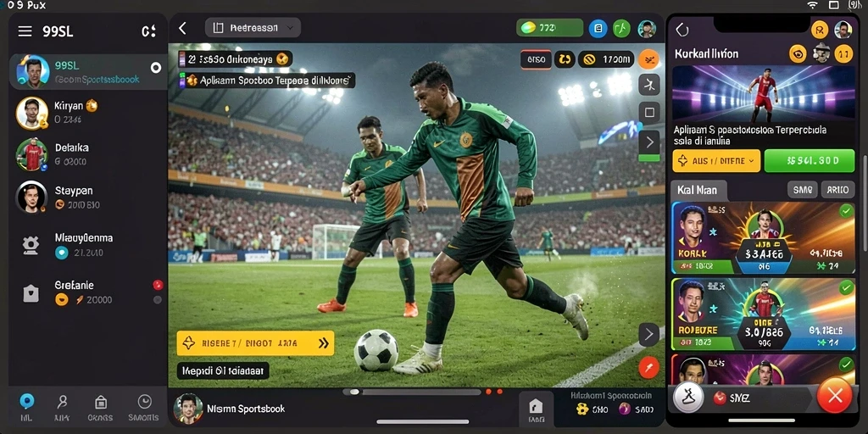The height and width of the screenshot is (434, 868).
Task: Open the avatar at the phone panel's top right
Action: point(843,30)
